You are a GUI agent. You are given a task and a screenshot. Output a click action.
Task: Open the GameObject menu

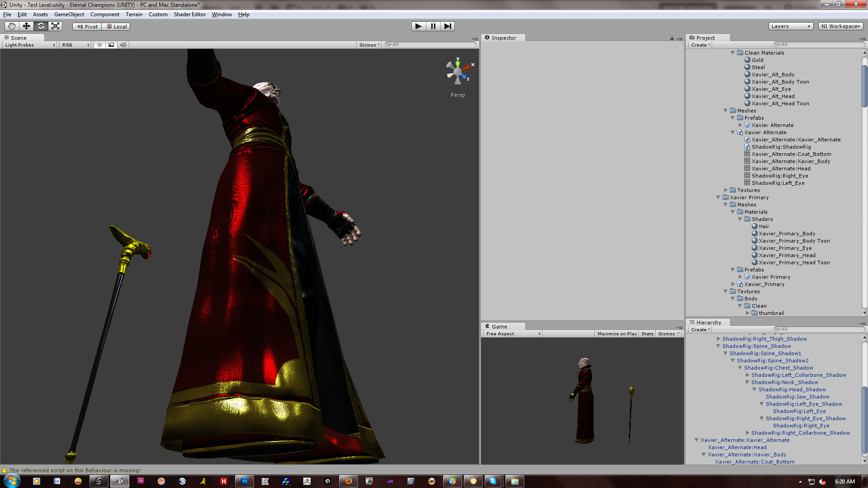coord(69,14)
